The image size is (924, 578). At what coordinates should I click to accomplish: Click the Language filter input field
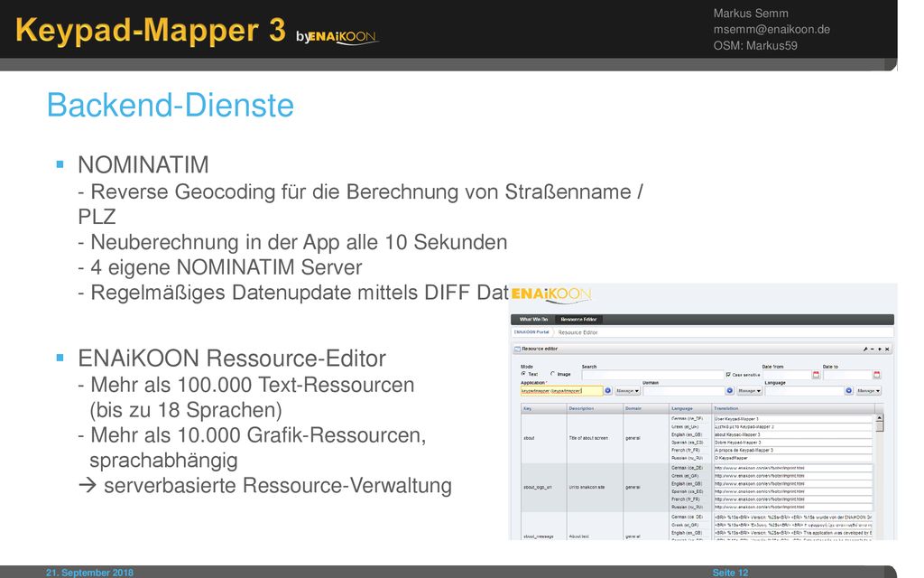804,390
